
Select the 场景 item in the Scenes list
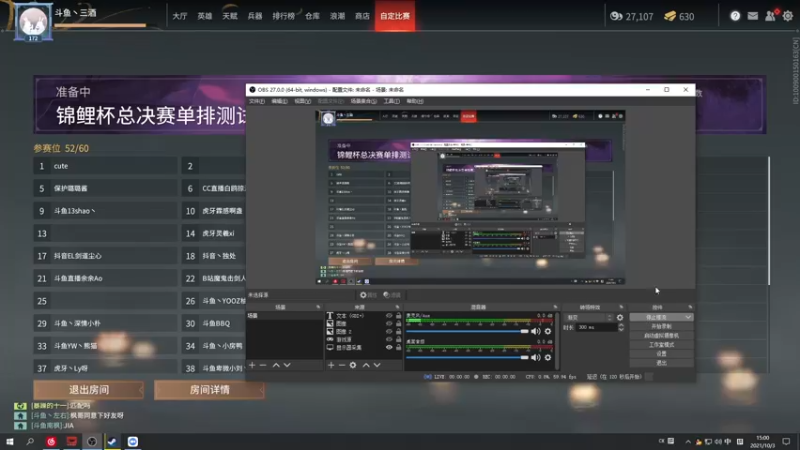(x=284, y=316)
